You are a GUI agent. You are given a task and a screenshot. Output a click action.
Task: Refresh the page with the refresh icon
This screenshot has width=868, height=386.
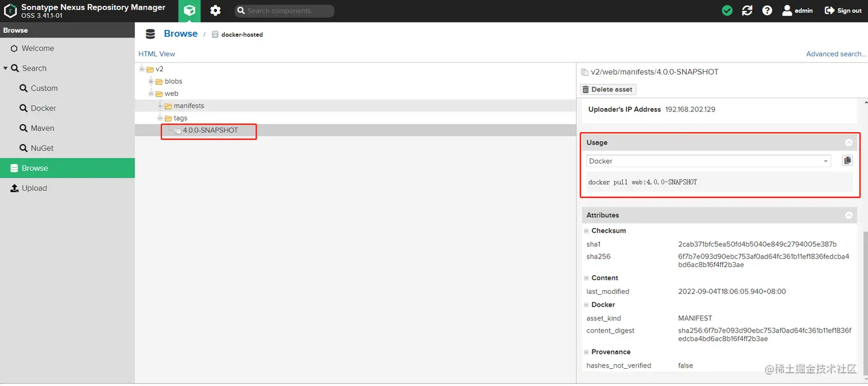pyautogui.click(x=747, y=10)
